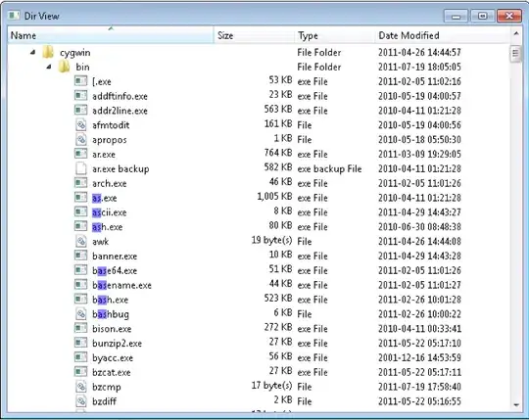529x420 pixels.
Task: Select the apropos file name
Action: 110,140
